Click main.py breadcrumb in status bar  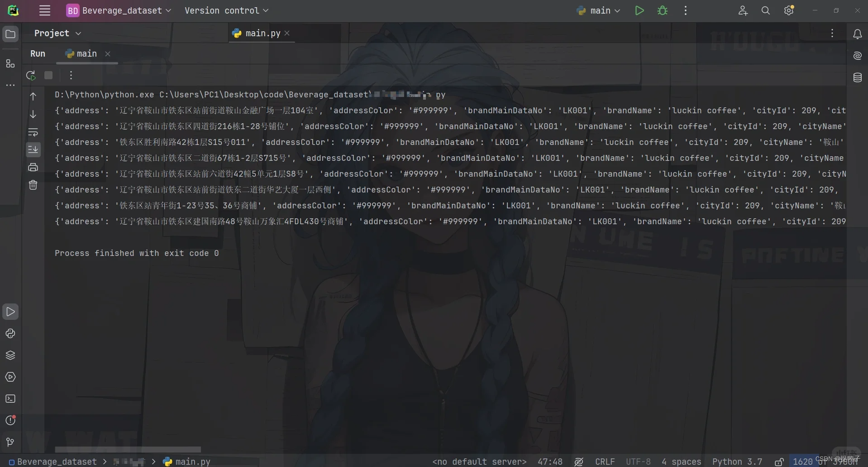(x=187, y=462)
